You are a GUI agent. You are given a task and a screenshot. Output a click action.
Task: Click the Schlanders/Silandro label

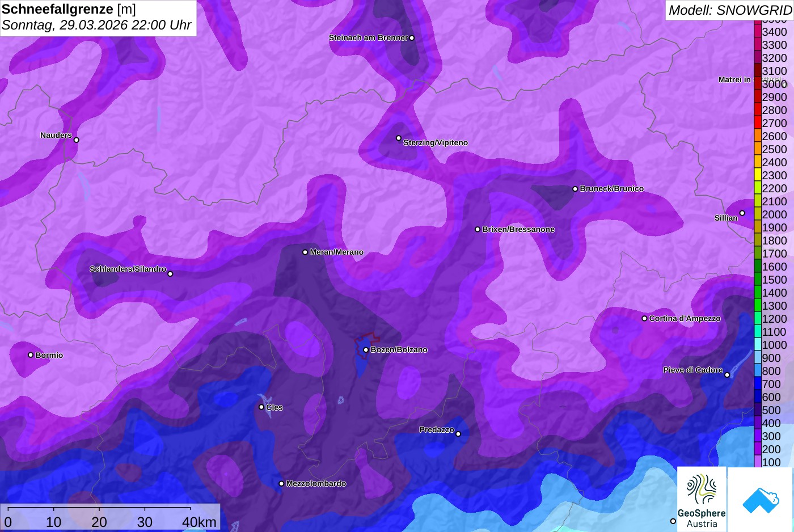(128, 269)
